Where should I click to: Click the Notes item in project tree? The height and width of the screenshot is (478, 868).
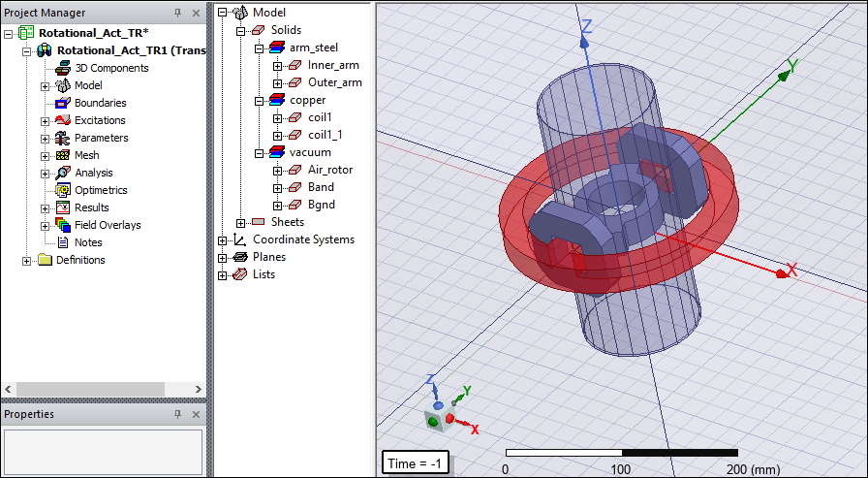87,242
